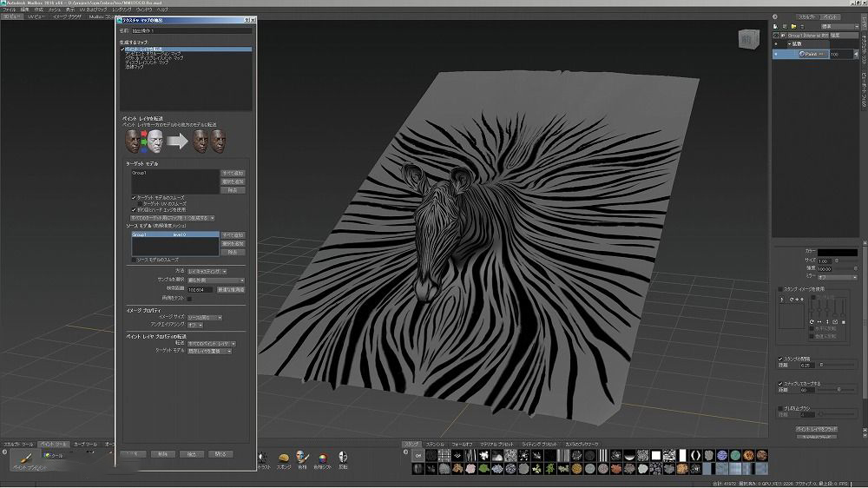
Task: Switch to the UV View (UV ビュー) tab
Action: coord(36,16)
